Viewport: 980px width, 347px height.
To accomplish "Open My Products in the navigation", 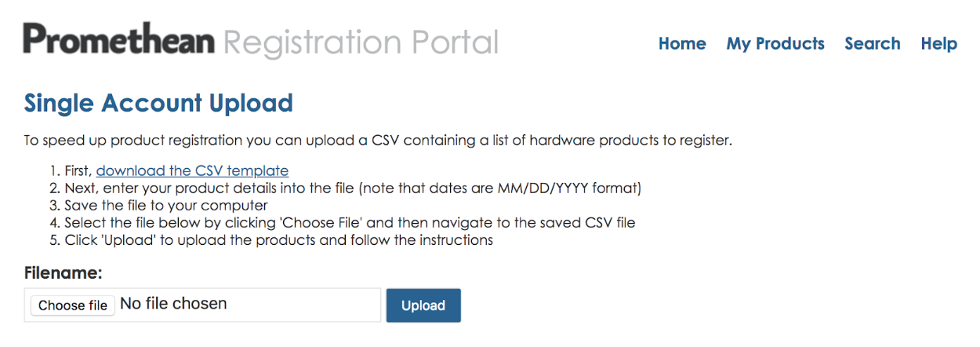I will point(775,44).
